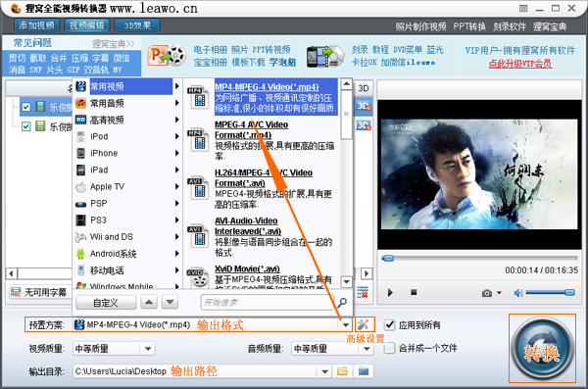Click the 点此升级VIP会员 link
The image size is (588, 389).
(520, 64)
